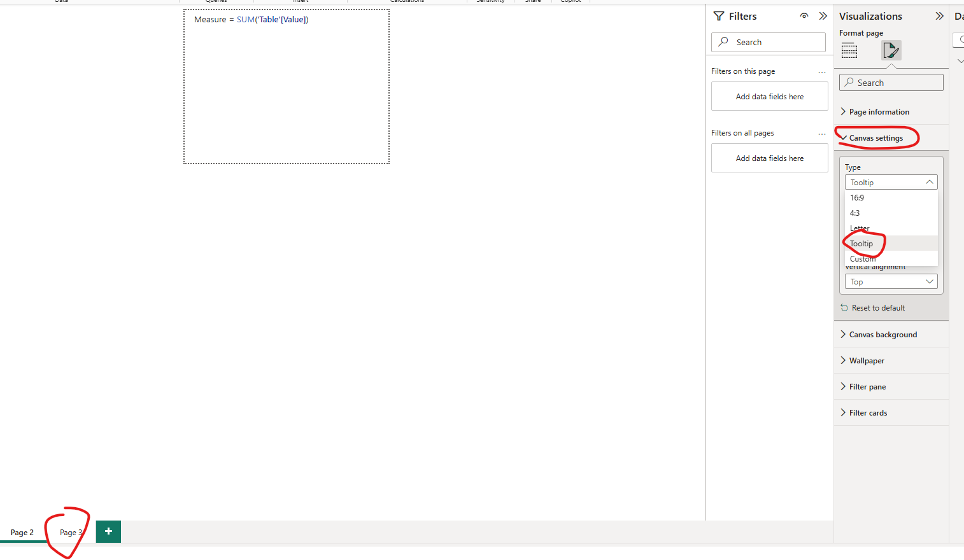Click the Visualizations search box
964x560 pixels.
pyautogui.click(x=891, y=83)
